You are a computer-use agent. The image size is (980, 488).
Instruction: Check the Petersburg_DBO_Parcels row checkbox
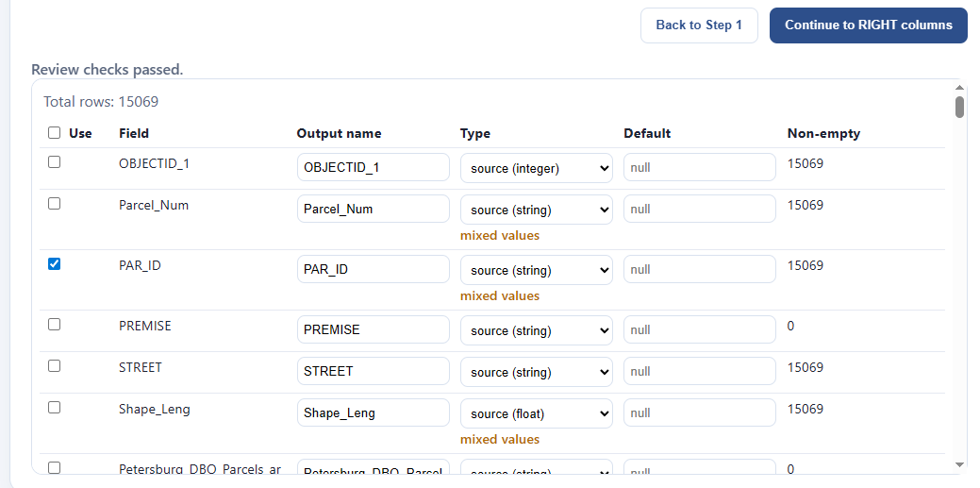coord(55,467)
